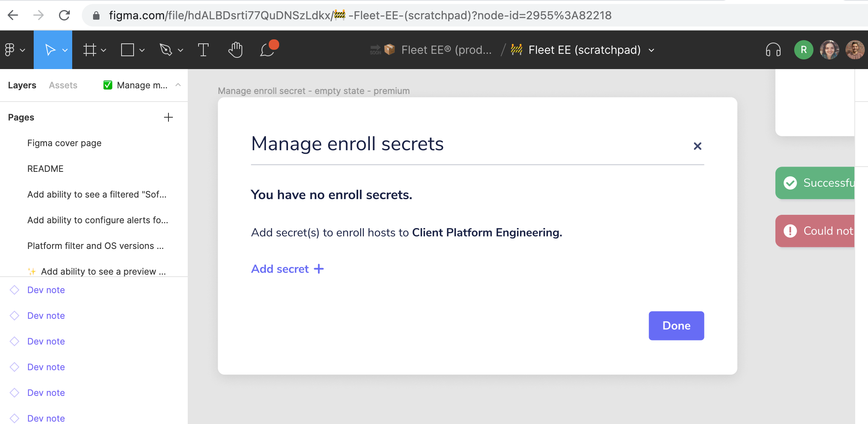The height and width of the screenshot is (424, 868).
Task: Check the Manage m... checkbox in the panel header
Action: pyautogui.click(x=107, y=85)
